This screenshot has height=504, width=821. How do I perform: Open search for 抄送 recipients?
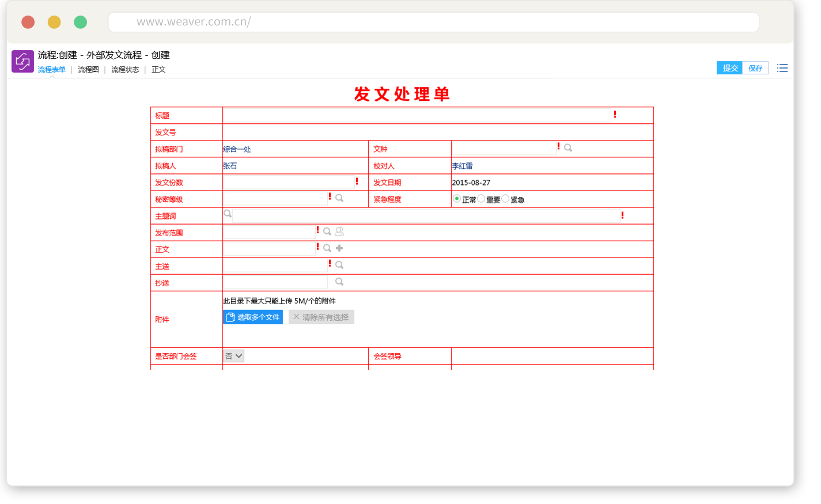pyautogui.click(x=339, y=282)
